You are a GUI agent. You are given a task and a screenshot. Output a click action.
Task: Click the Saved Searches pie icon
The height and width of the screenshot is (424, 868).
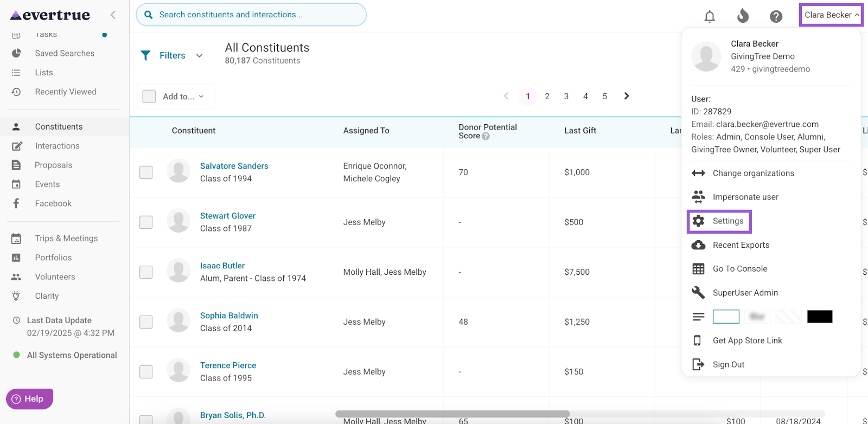click(16, 53)
